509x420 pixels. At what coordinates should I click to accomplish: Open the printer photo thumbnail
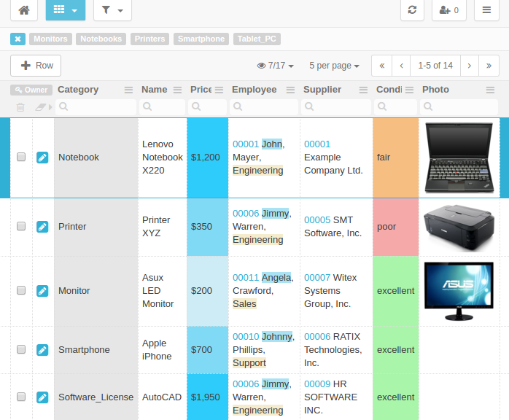(459, 227)
